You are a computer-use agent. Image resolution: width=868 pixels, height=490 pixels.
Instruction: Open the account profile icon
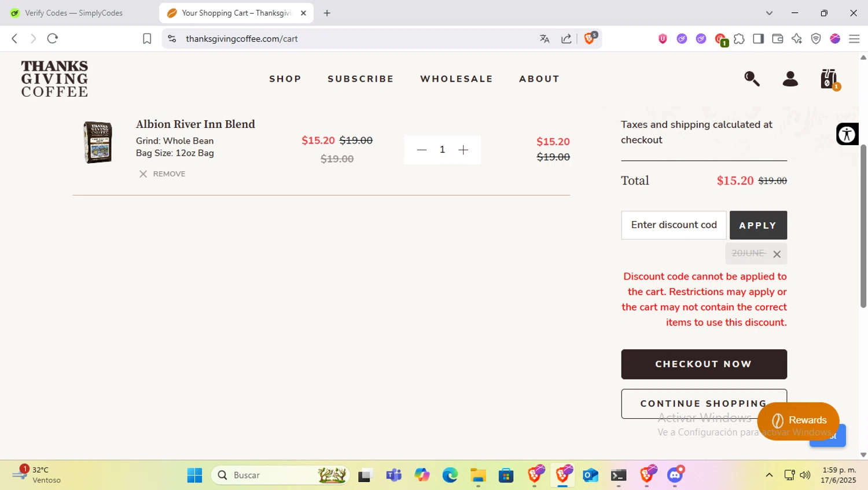coord(790,79)
